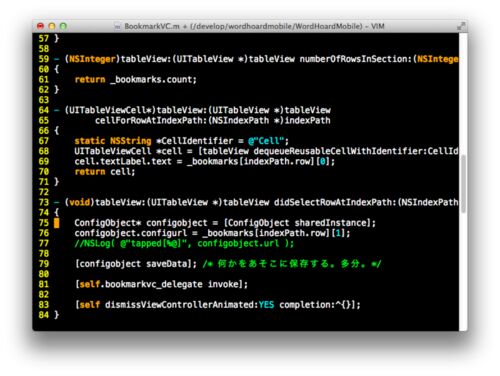Viewport: 500px width, 376px height.
Task: Click 'cell.textLabel.text' on line 69
Action: tap(123, 162)
